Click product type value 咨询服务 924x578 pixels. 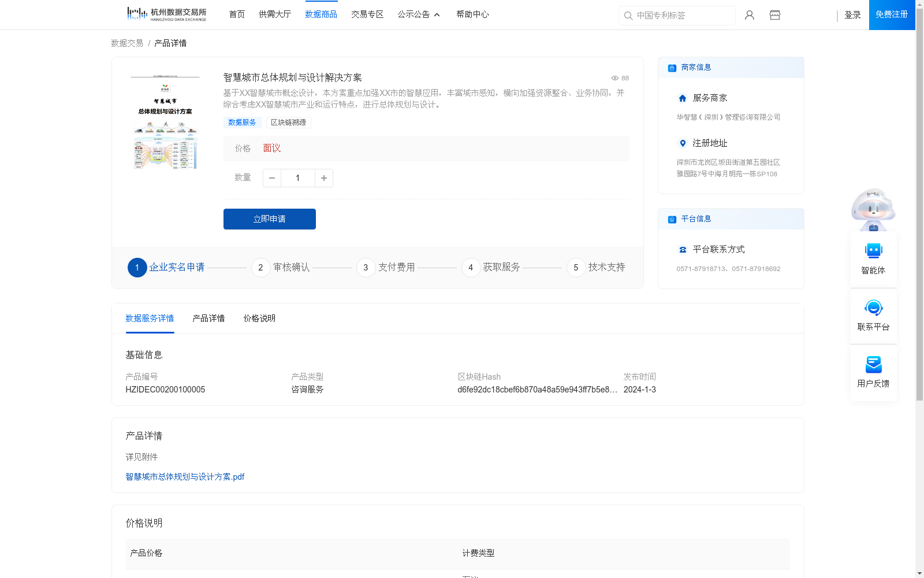(307, 390)
